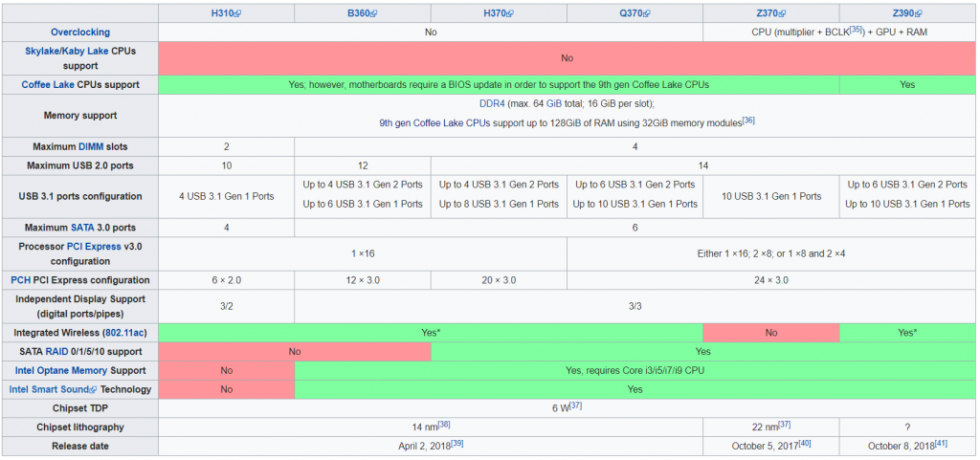Click the external link icon beside H370
This screenshot has height=460, width=980.
click(x=511, y=13)
